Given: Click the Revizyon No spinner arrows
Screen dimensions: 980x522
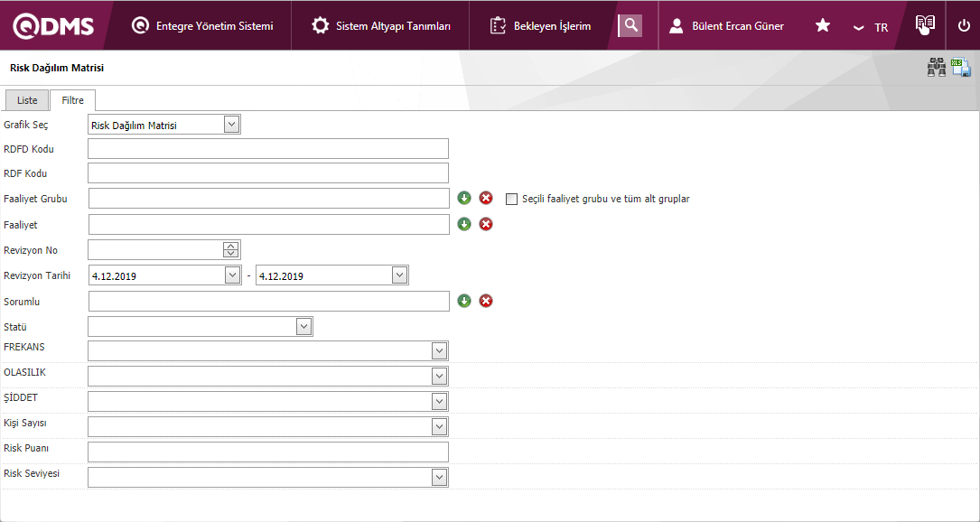Looking at the screenshot, I should pos(232,250).
